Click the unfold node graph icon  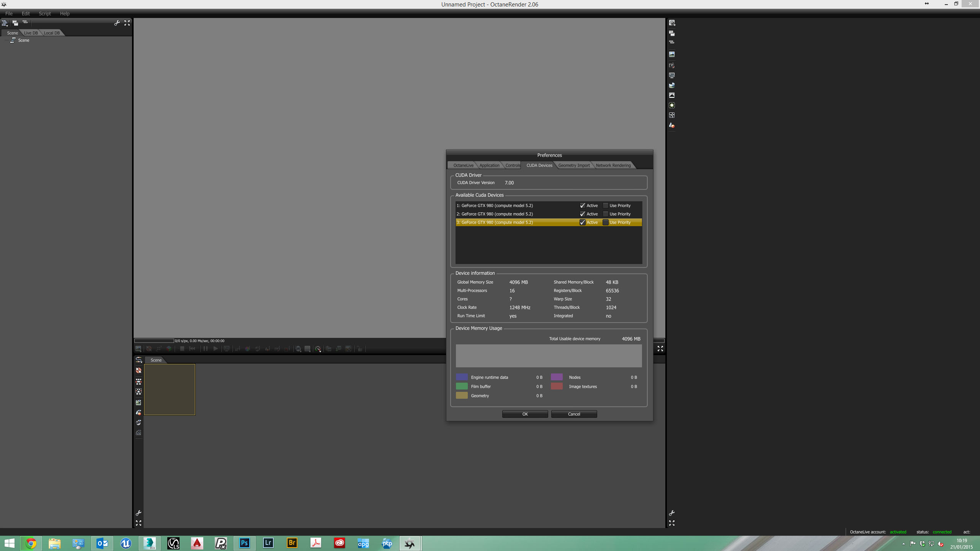click(139, 381)
